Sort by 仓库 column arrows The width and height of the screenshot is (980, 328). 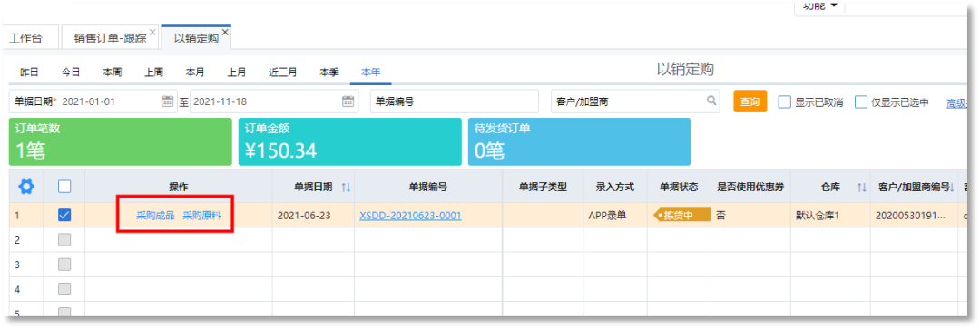(x=861, y=187)
